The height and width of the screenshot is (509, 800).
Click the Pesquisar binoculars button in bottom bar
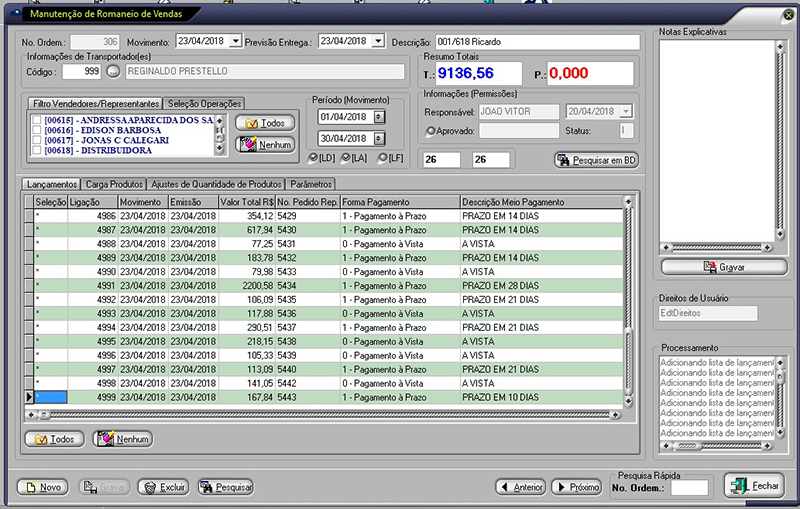225,487
